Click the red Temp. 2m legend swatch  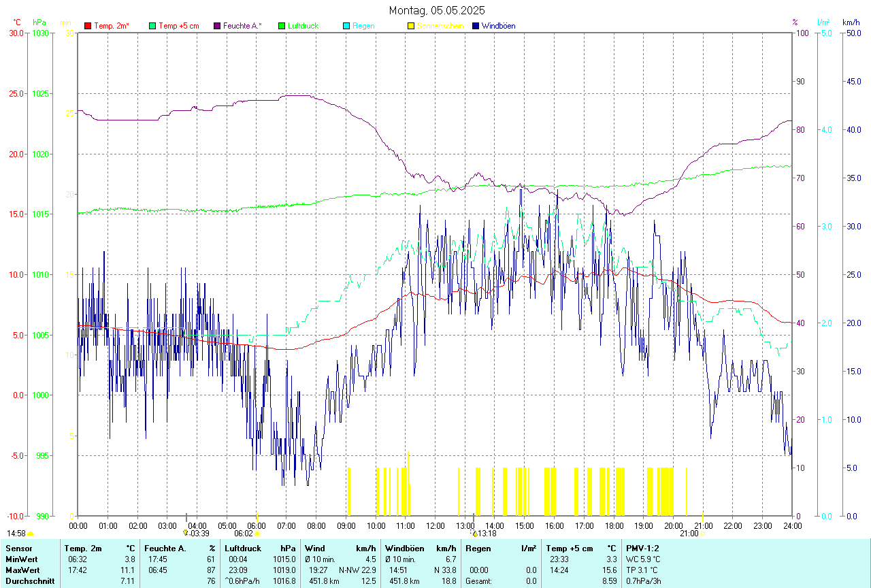click(87, 26)
